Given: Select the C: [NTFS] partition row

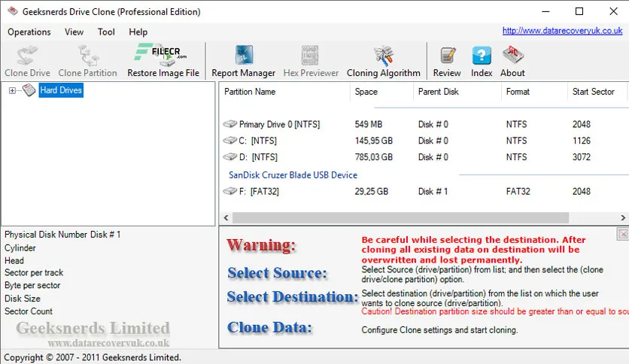Looking at the screenshot, I should click(x=424, y=141).
